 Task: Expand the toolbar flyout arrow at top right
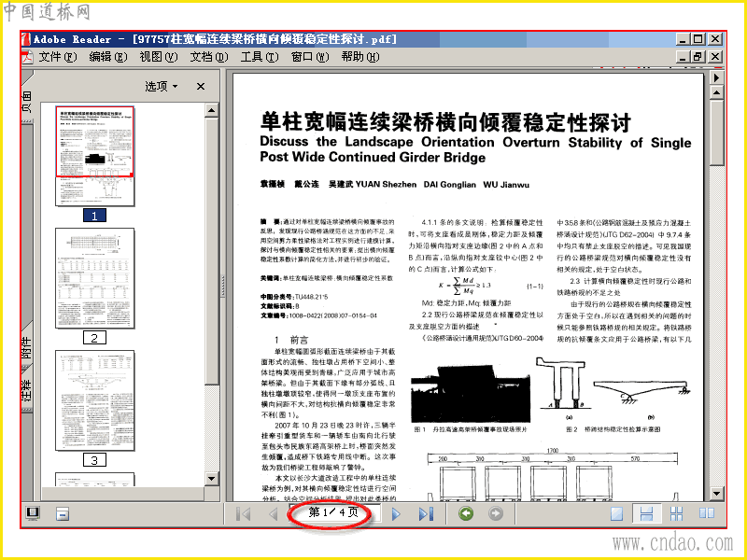(x=716, y=77)
